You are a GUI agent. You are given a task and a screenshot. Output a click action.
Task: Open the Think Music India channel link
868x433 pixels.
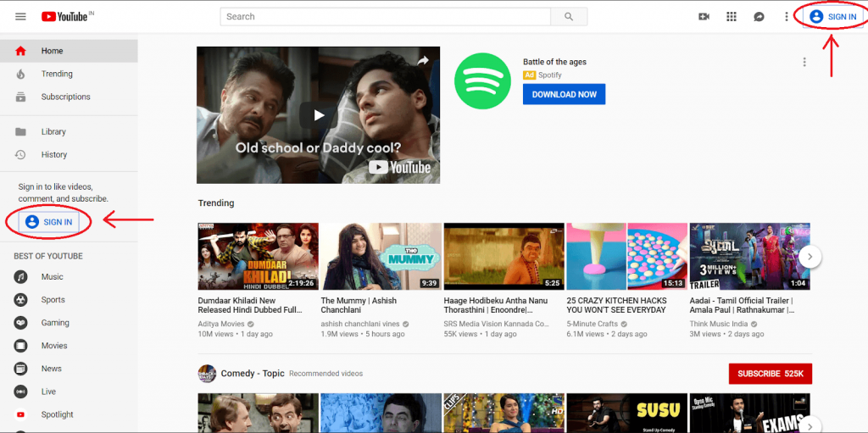click(x=719, y=324)
